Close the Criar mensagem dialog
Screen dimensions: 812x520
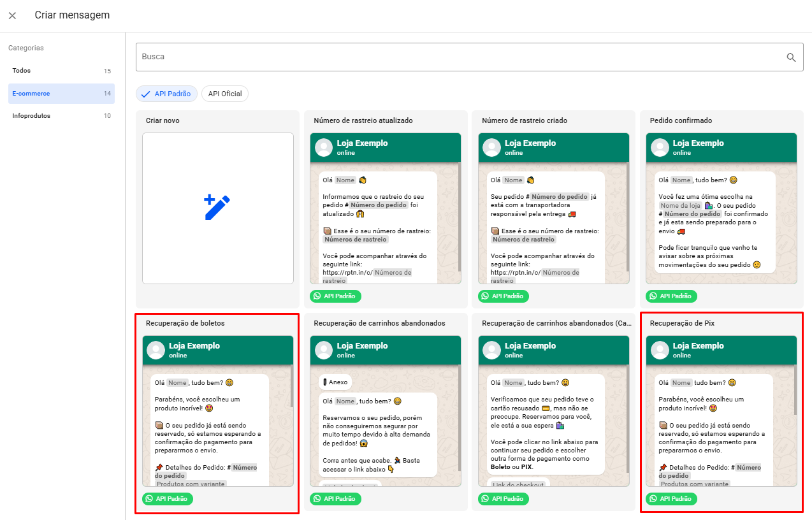pyautogui.click(x=12, y=15)
